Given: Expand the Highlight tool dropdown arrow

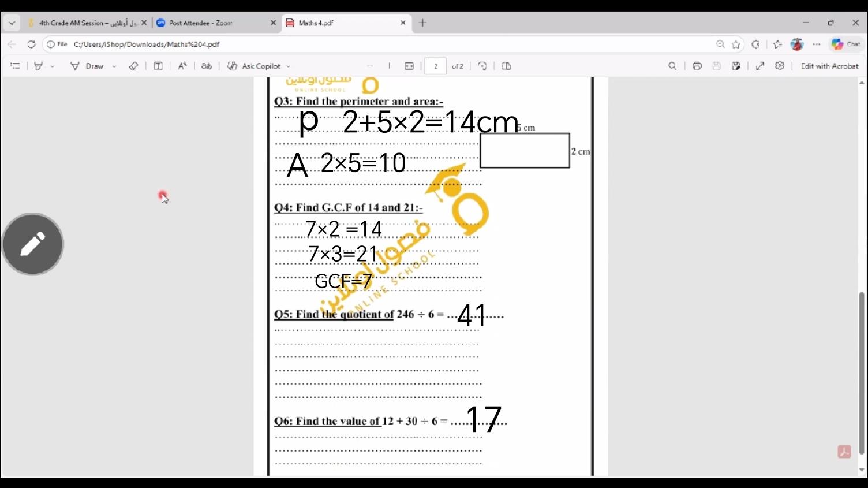Looking at the screenshot, I should 53,66.
